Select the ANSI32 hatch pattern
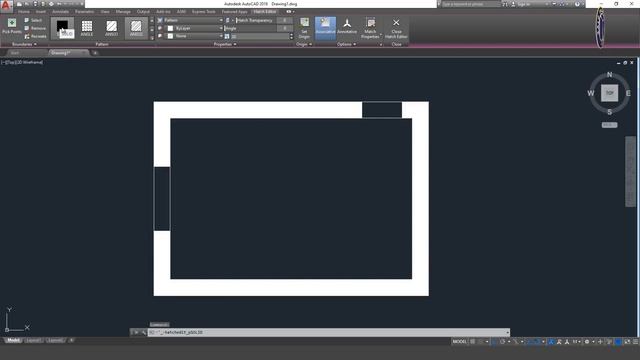The height and width of the screenshot is (360, 640). click(x=136, y=28)
